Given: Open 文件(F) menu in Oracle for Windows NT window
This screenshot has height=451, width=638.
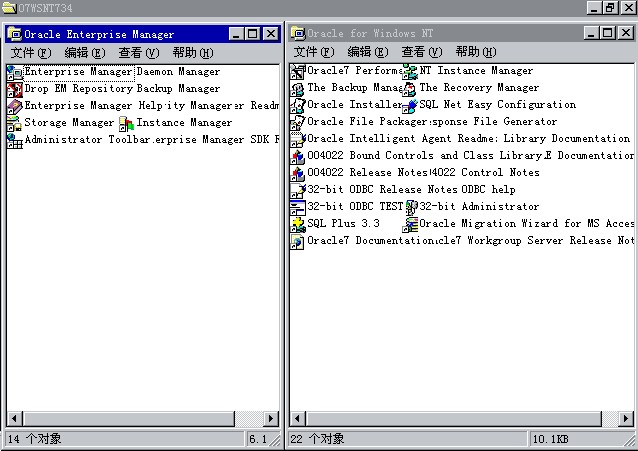Looking at the screenshot, I should coord(314,52).
